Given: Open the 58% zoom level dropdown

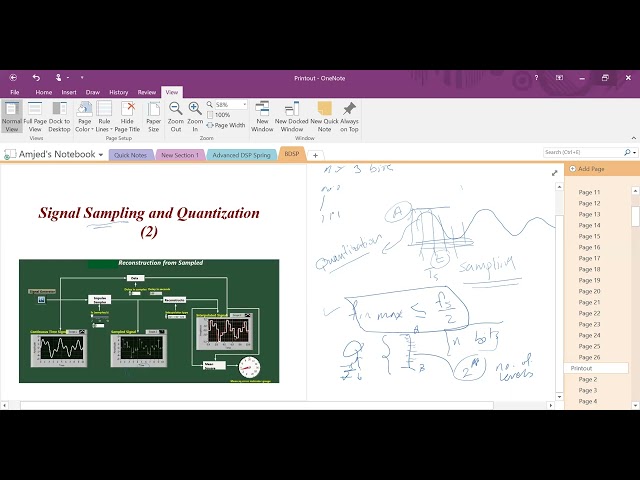Looking at the screenshot, I should coord(244,104).
